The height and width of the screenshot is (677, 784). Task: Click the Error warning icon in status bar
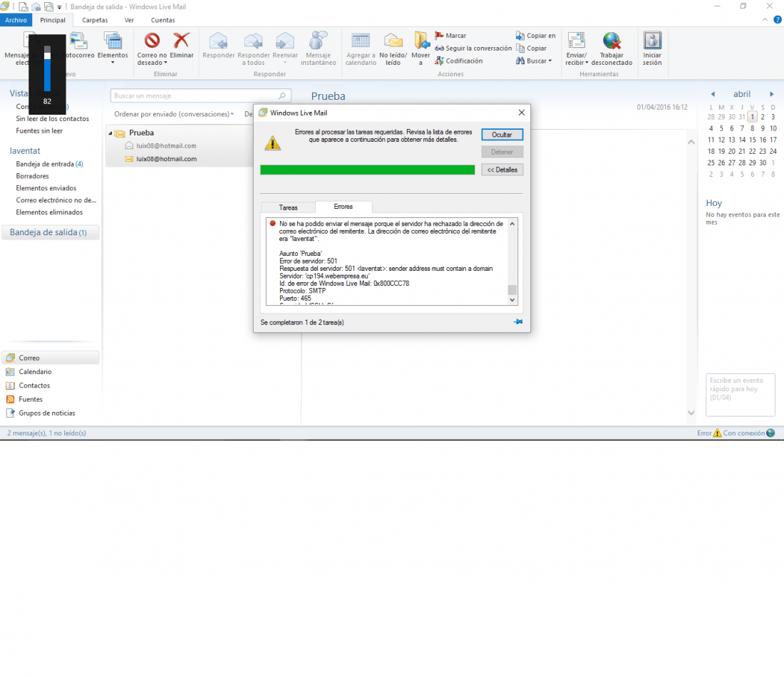click(x=717, y=433)
